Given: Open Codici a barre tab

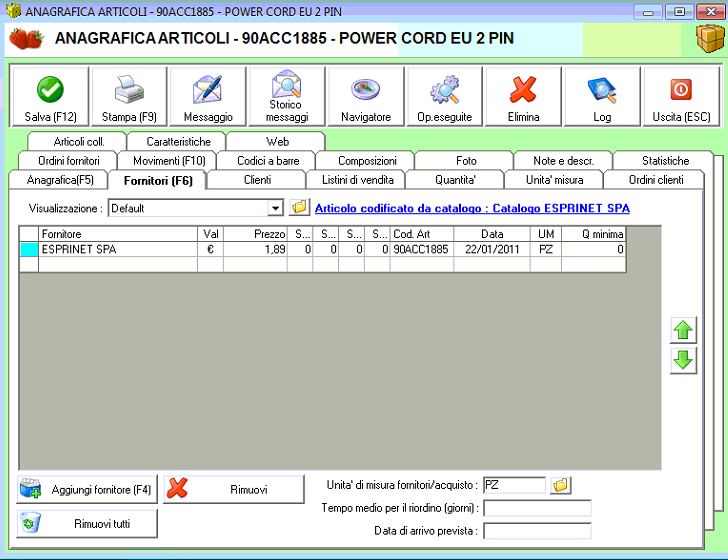Looking at the screenshot, I should [x=268, y=161].
